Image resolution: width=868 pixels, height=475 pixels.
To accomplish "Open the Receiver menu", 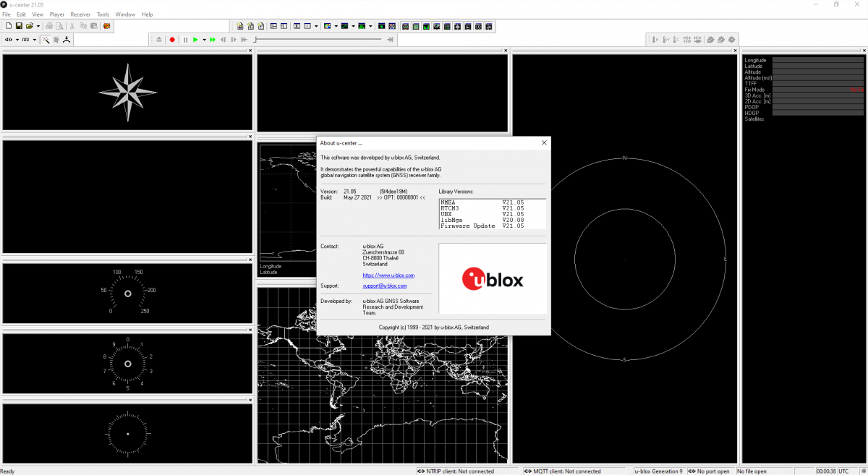I will click(81, 14).
